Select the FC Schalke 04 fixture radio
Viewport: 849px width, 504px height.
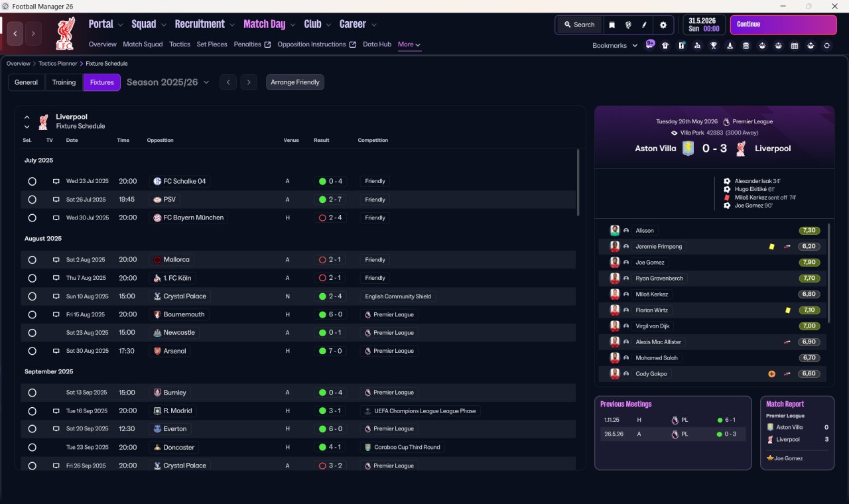(x=32, y=181)
